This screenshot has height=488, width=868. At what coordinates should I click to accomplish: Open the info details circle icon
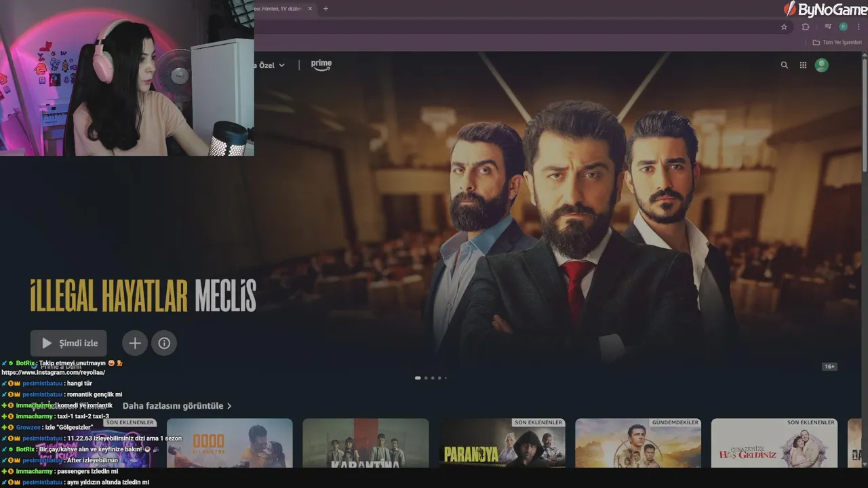164,343
